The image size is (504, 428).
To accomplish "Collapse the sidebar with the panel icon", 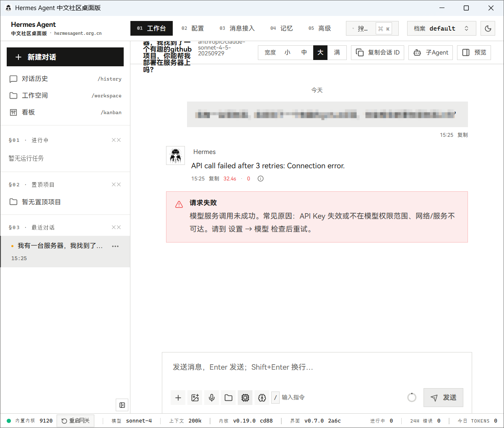I will click(x=122, y=405).
